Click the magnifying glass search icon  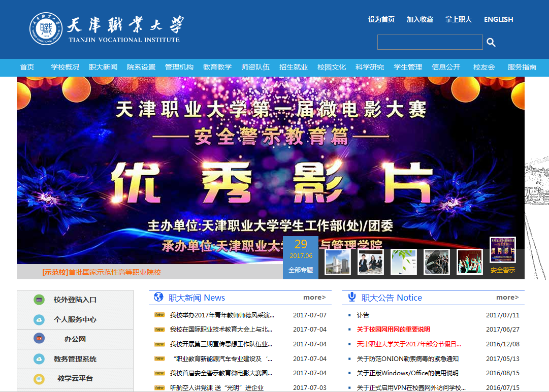pyautogui.click(x=491, y=42)
